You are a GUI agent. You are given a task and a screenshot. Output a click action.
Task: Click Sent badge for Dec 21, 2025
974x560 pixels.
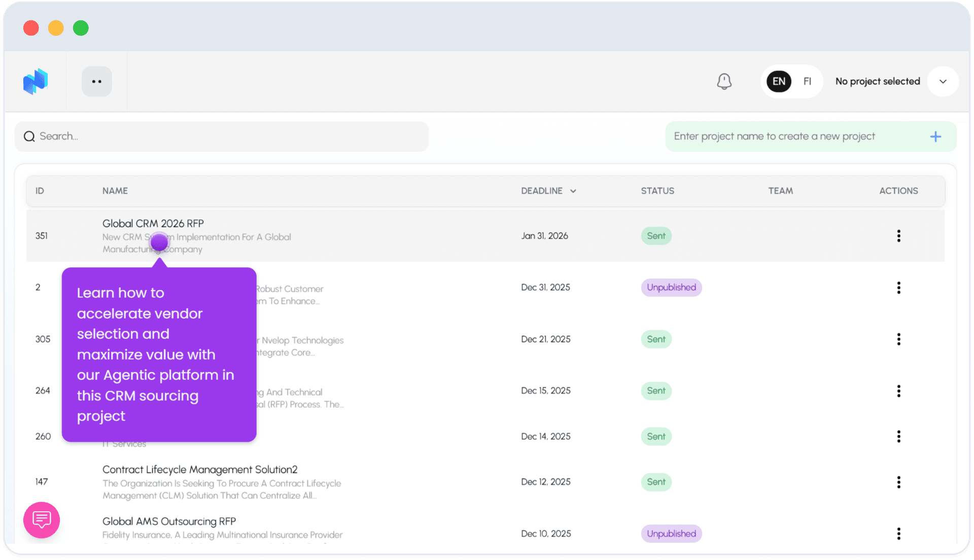(656, 339)
